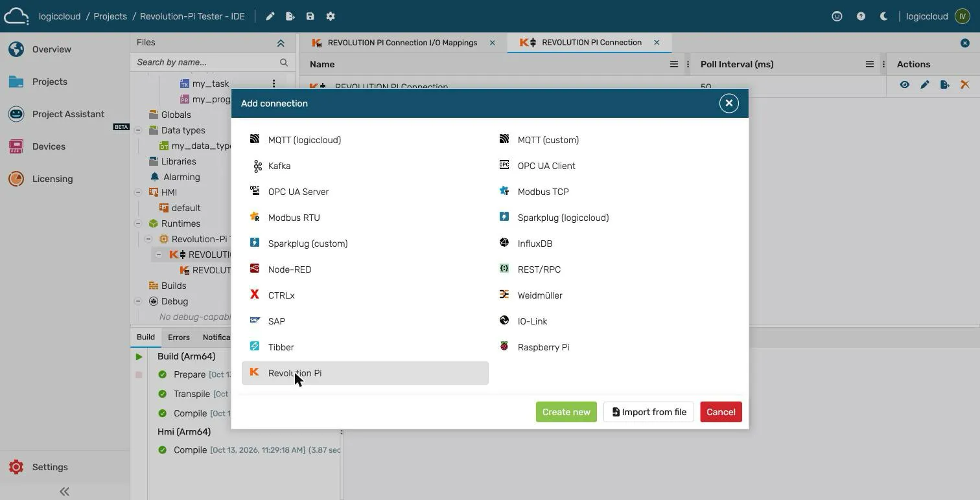980x500 pixels.
Task: Collapse the left sidebar with double chevron
Action: pyautogui.click(x=64, y=492)
